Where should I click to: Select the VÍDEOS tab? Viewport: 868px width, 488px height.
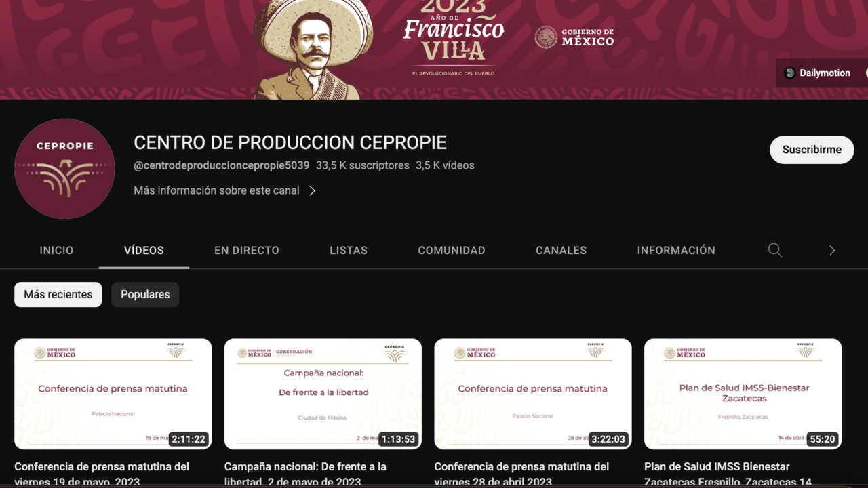coord(144,250)
